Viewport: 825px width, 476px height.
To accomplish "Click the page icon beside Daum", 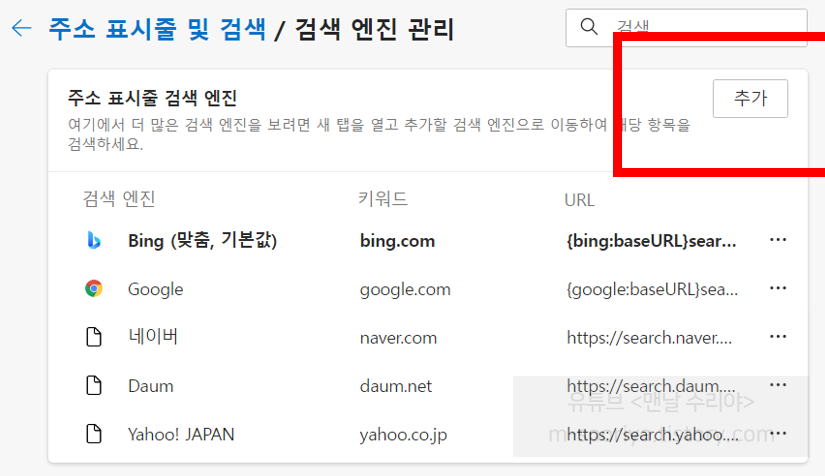I will point(94,386).
